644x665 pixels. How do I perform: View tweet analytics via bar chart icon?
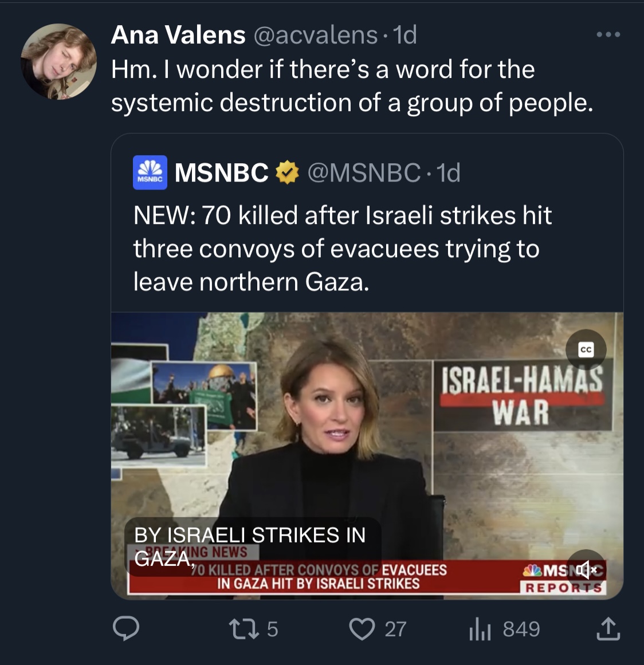[480, 629]
